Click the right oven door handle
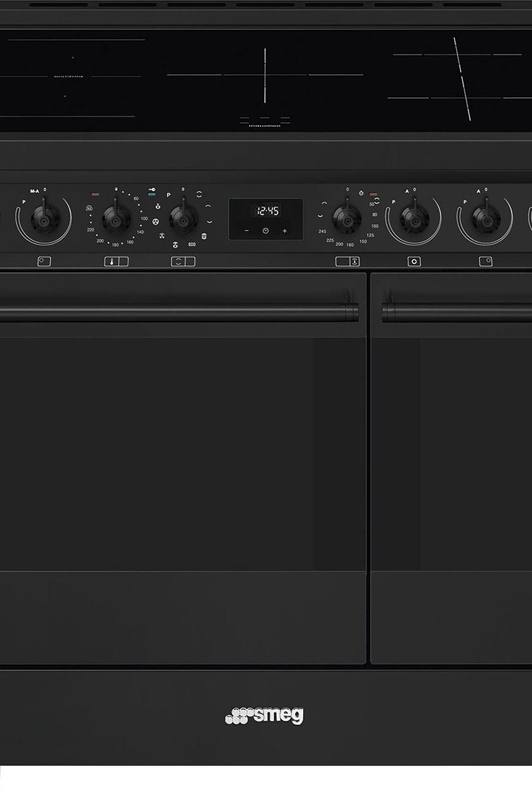This screenshot has height=799, width=532. [457, 311]
